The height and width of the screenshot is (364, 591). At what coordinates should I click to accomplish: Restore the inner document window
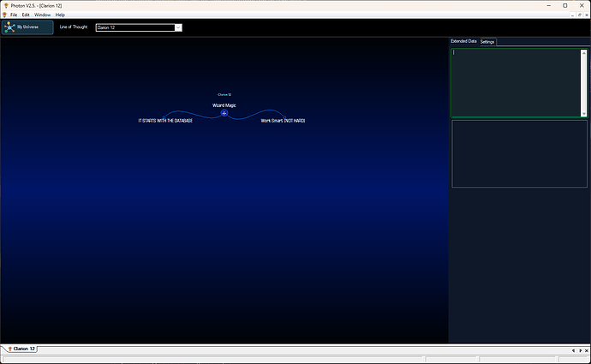580,15
